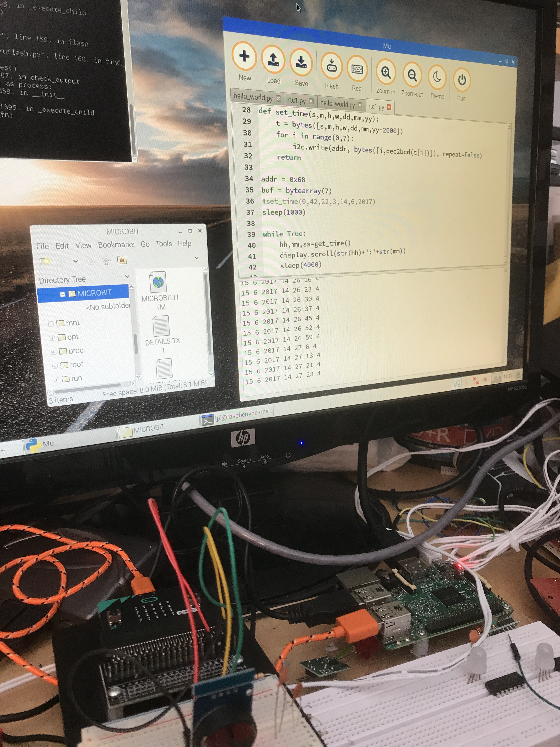Click the VNC icon in the system tray
The height and width of the screenshot is (747, 560).
457,383
